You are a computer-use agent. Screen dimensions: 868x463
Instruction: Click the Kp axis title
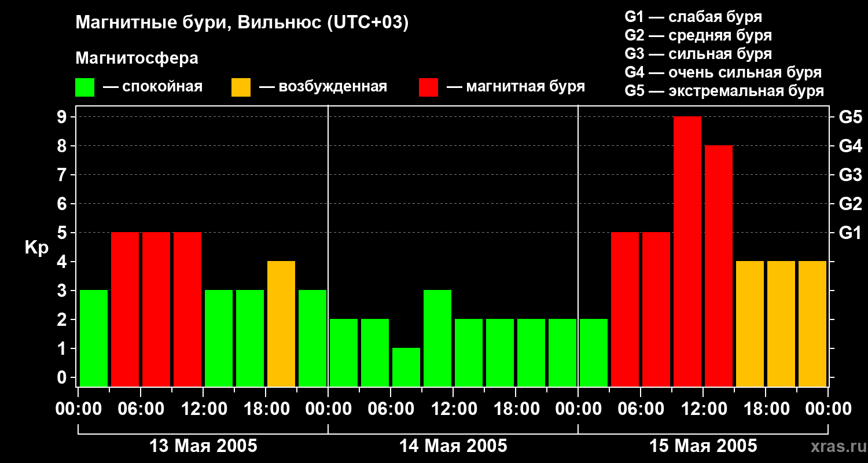[x=36, y=248]
